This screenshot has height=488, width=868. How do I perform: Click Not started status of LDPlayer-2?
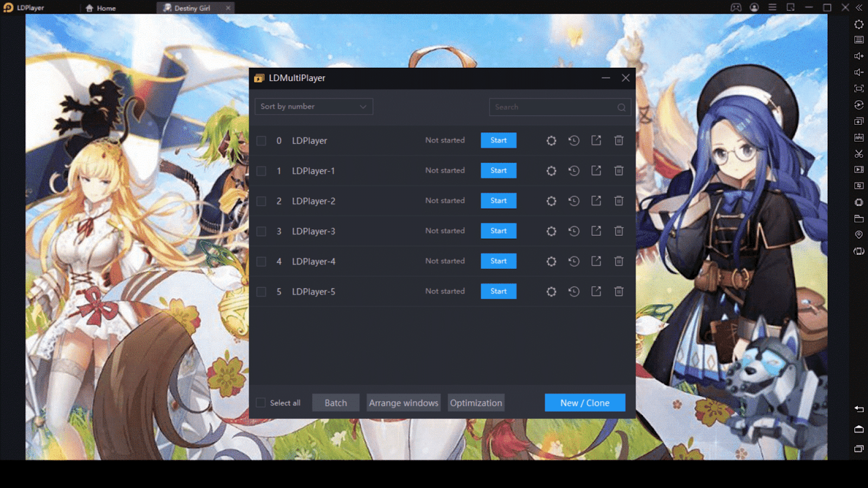coord(445,201)
